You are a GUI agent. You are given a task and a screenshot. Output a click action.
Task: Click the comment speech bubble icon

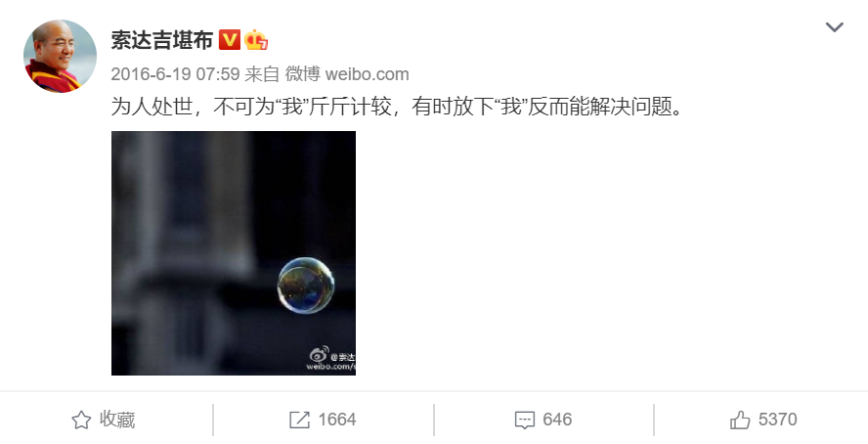[x=524, y=421]
